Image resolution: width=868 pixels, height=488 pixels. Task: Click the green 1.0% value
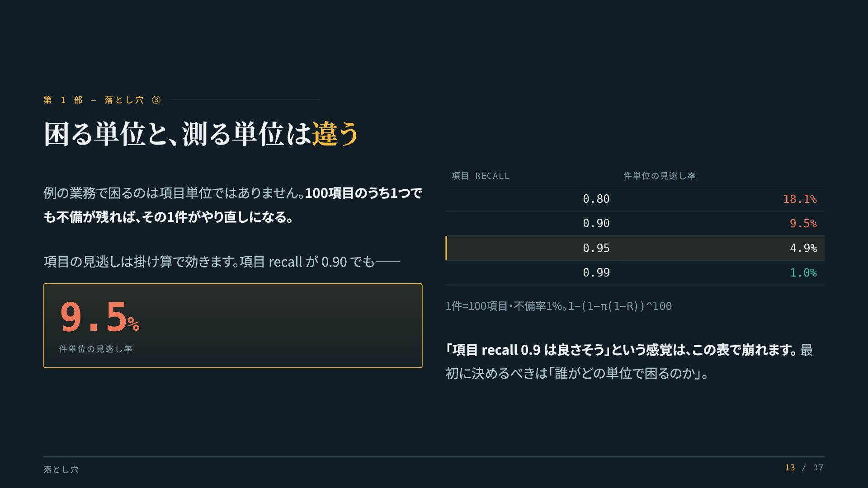tap(803, 272)
